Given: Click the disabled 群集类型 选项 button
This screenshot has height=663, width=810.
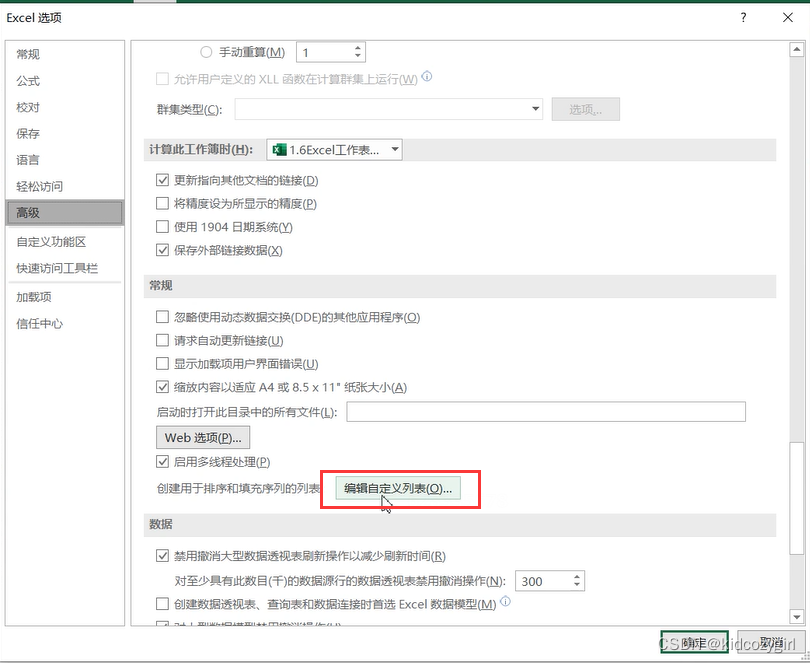Looking at the screenshot, I should (585, 109).
